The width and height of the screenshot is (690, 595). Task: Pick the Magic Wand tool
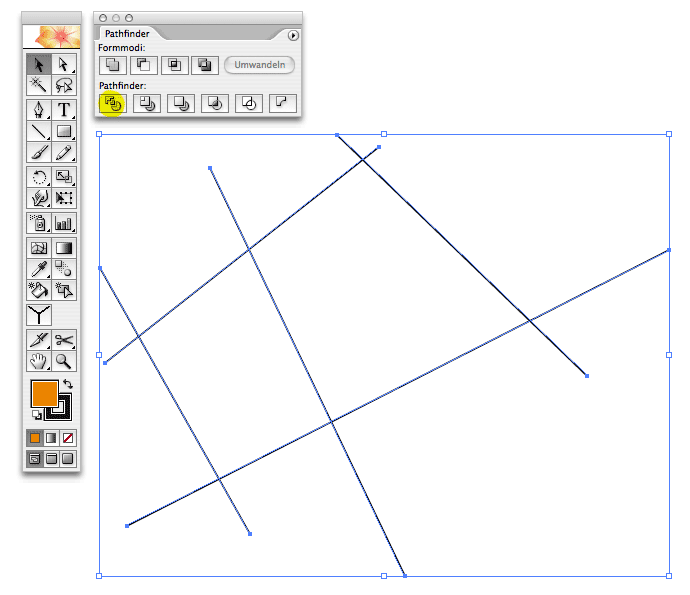point(39,85)
